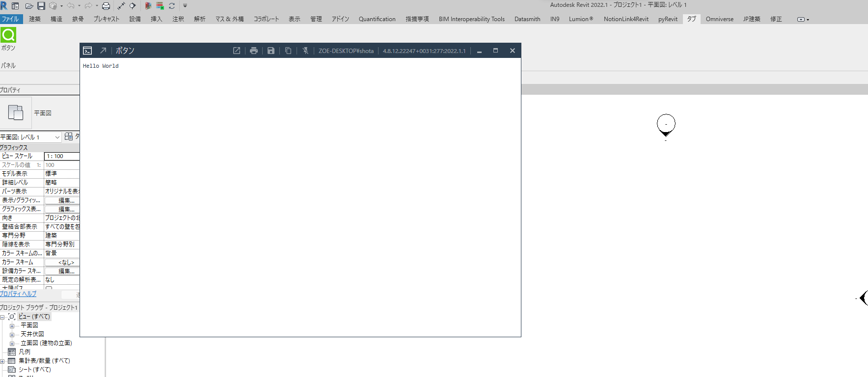
Task: Click the Open folder icon in quick access toolbar
Action: (29, 6)
